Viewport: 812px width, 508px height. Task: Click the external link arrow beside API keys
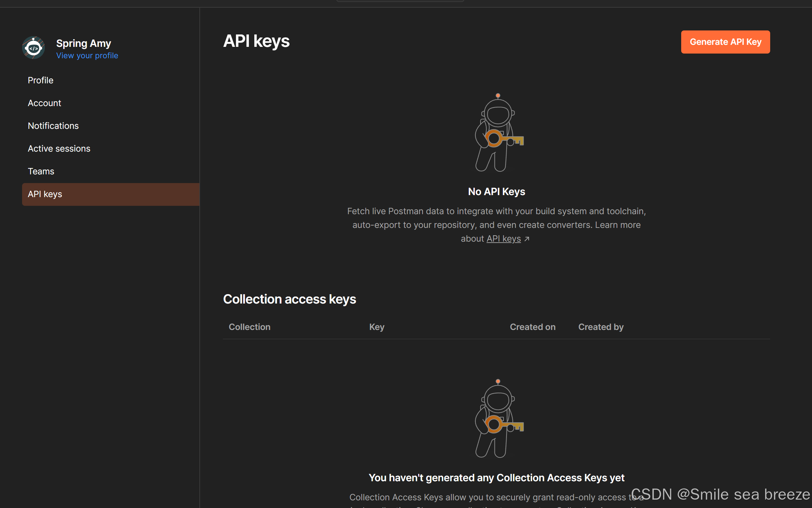527,239
